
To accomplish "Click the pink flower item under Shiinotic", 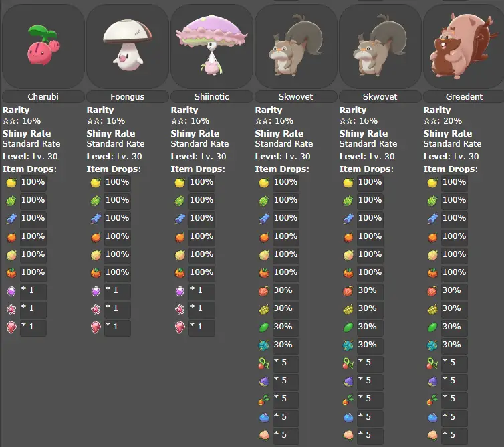I will pyautogui.click(x=179, y=309).
